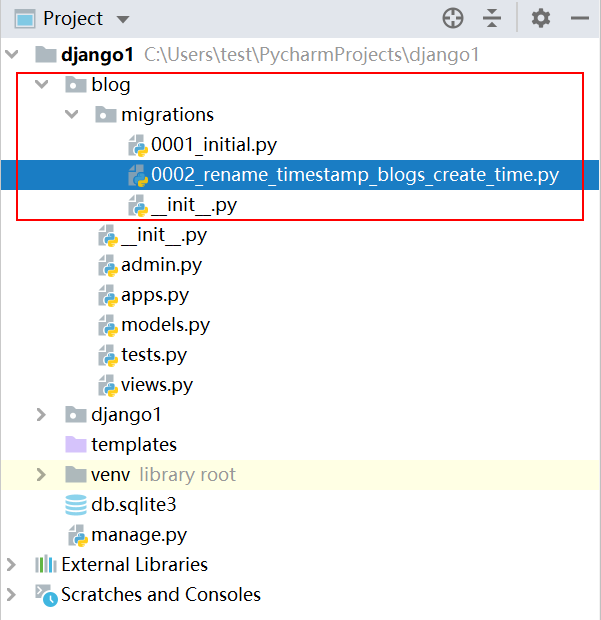Click the Python file icon of models.py
This screenshot has width=601, height=620.
108,326
